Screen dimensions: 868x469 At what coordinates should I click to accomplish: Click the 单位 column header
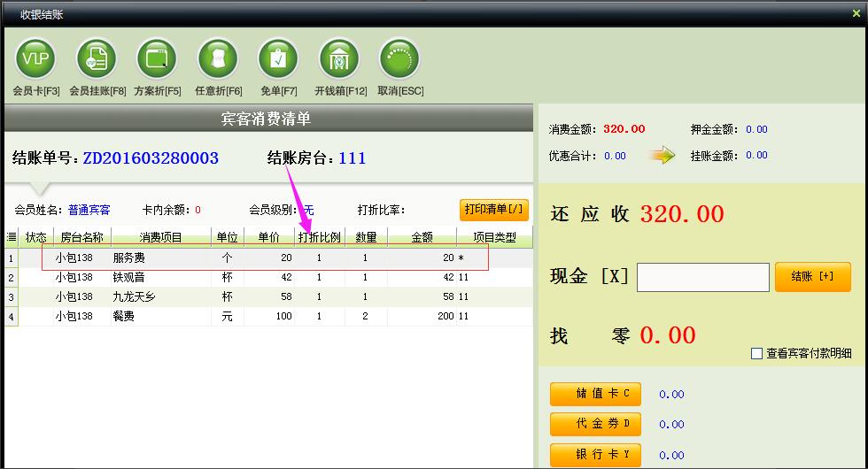pos(227,237)
